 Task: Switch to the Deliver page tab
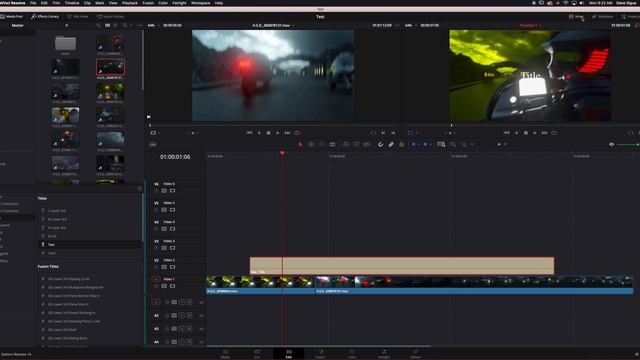(415, 353)
